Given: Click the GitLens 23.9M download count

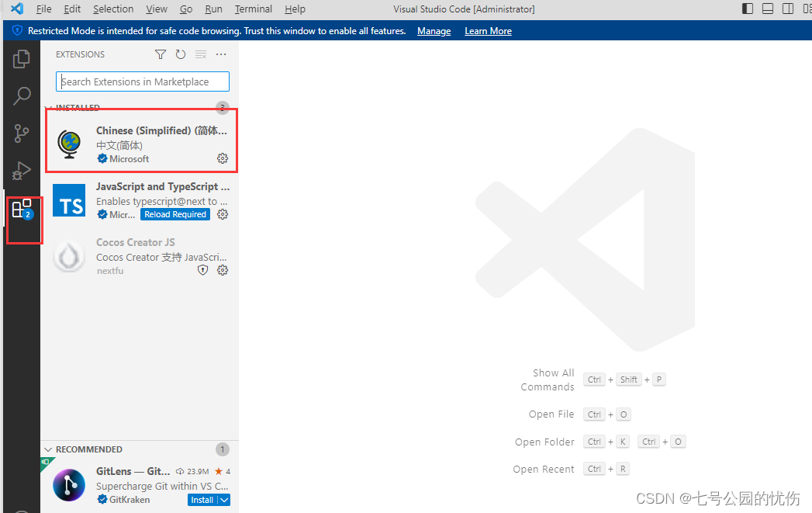Looking at the screenshot, I should [192, 472].
